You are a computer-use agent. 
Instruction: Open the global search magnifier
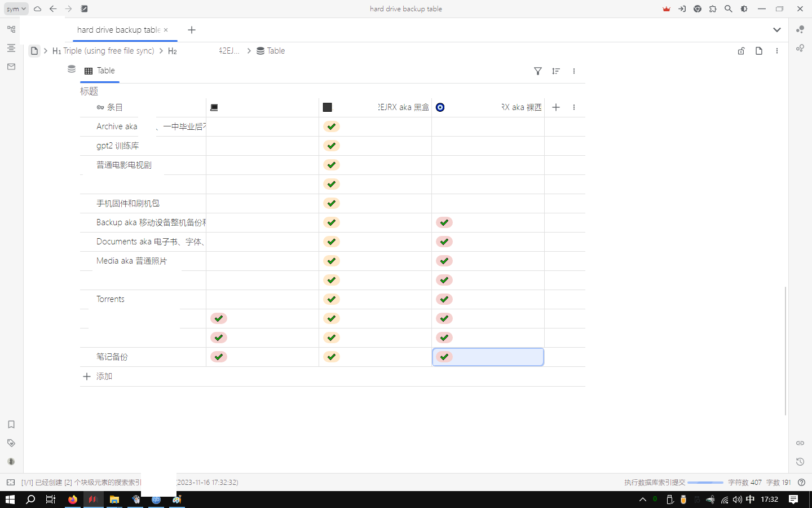click(729, 9)
